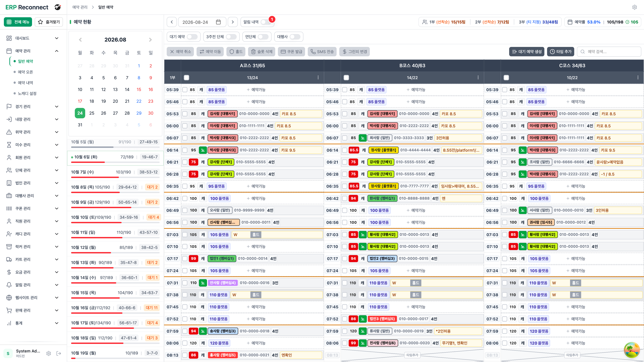The image size is (644, 362).
Task: Toggle the 대기 예약 switch
Action: pos(192,37)
